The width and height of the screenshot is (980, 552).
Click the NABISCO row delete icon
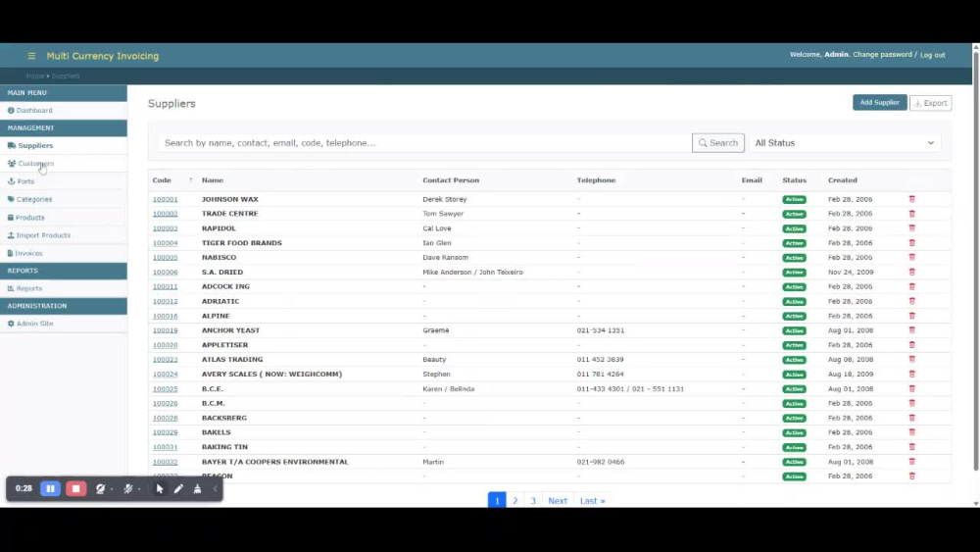tap(911, 257)
